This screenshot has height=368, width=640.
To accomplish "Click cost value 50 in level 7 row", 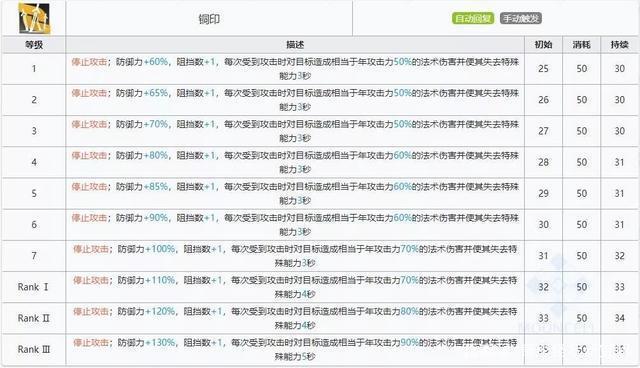I will (582, 256).
